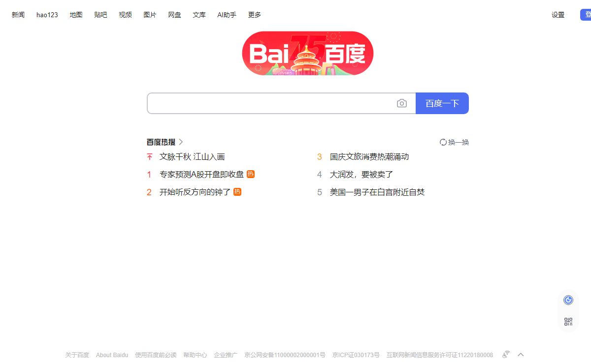The image size is (591, 364).
Task: Click the About Baidu footer link
Action: 112,355
